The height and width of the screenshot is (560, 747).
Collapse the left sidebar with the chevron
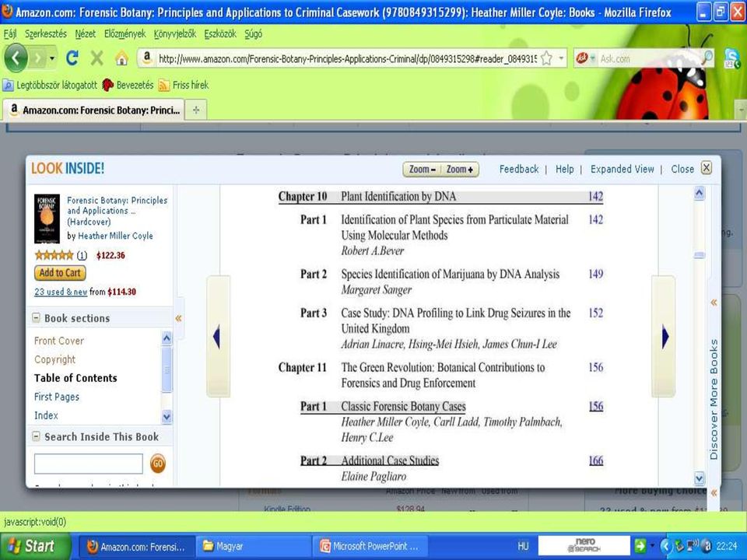point(179,318)
